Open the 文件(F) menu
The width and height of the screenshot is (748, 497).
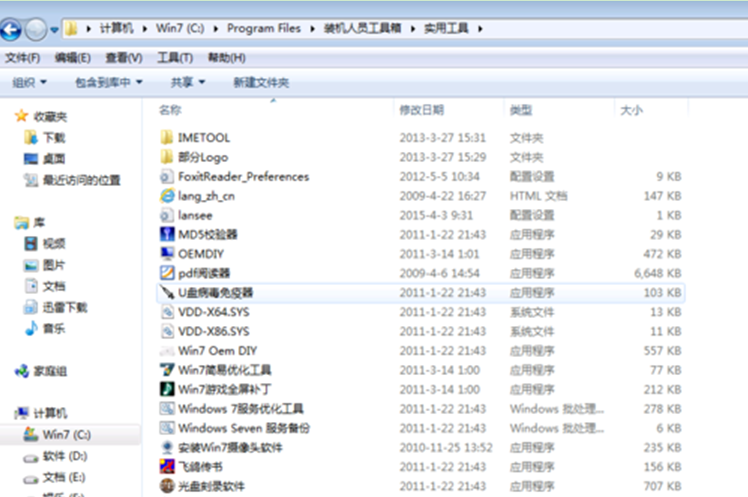tap(22, 58)
